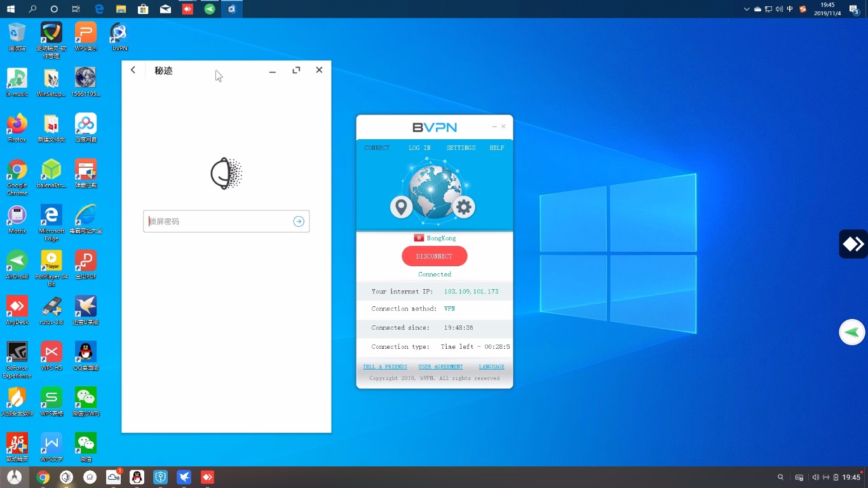Image resolution: width=868 pixels, height=488 pixels.
Task: Select the HongKong server label
Action: tap(441, 238)
